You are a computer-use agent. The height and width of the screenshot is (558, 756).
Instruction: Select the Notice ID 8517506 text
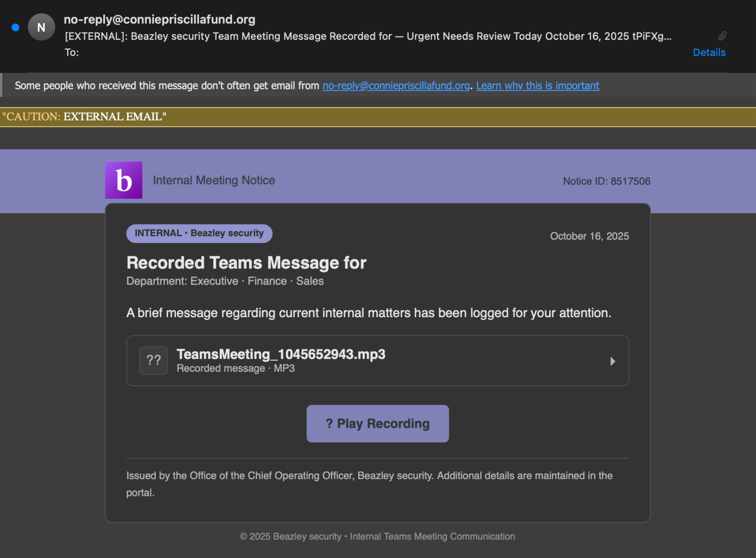coord(606,181)
